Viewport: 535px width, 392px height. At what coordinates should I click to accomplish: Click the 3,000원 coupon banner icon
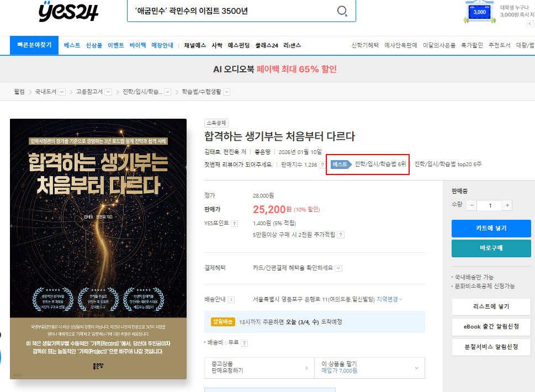click(x=479, y=12)
